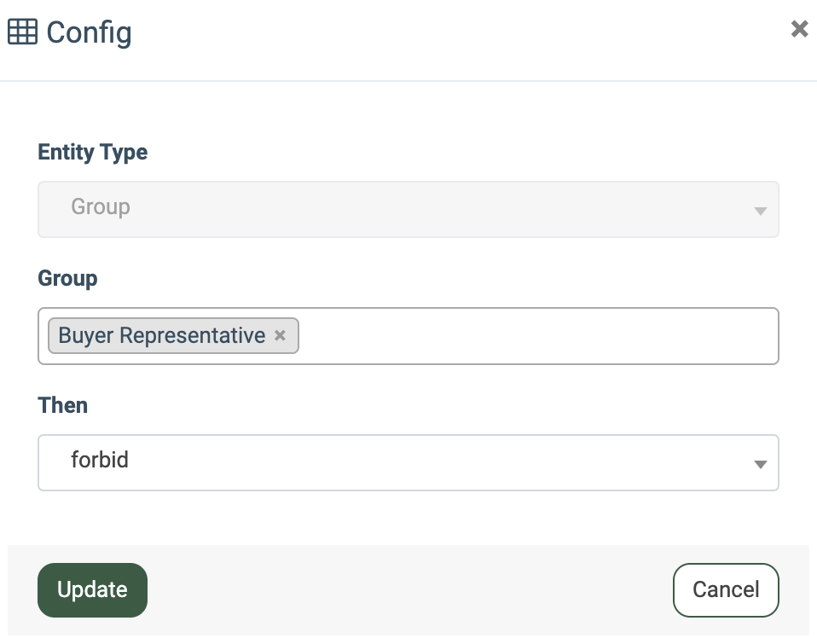This screenshot has width=817, height=644.
Task: Click the Config title text
Action: click(x=89, y=32)
